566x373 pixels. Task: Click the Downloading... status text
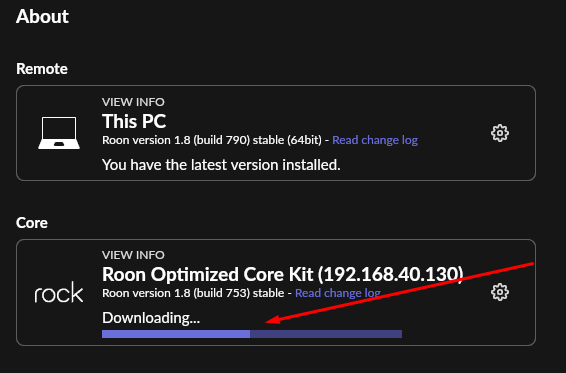(x=151, y=318)
